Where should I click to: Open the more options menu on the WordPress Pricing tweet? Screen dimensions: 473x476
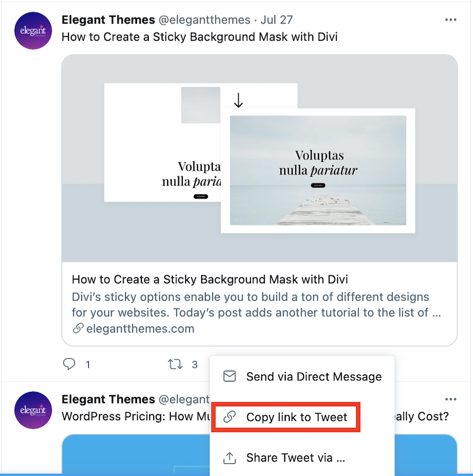coord(450,399)
